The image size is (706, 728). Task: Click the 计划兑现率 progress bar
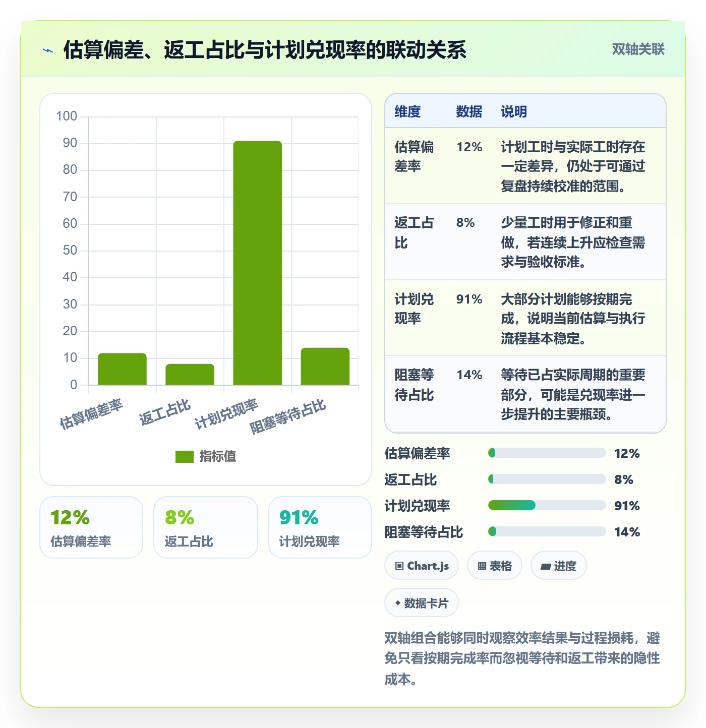pos(547,505)
